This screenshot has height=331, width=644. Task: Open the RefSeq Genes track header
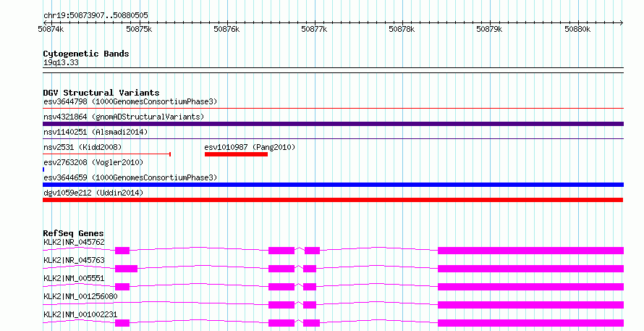click(73, 233)
